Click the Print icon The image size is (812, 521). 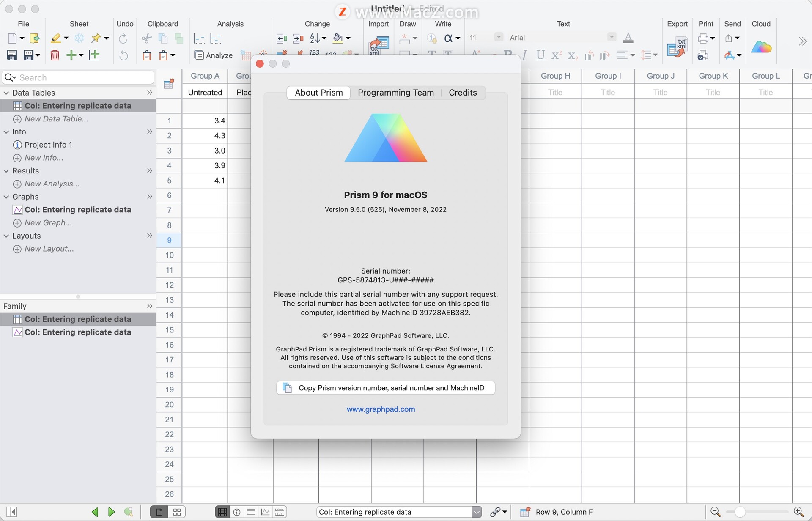702,38
